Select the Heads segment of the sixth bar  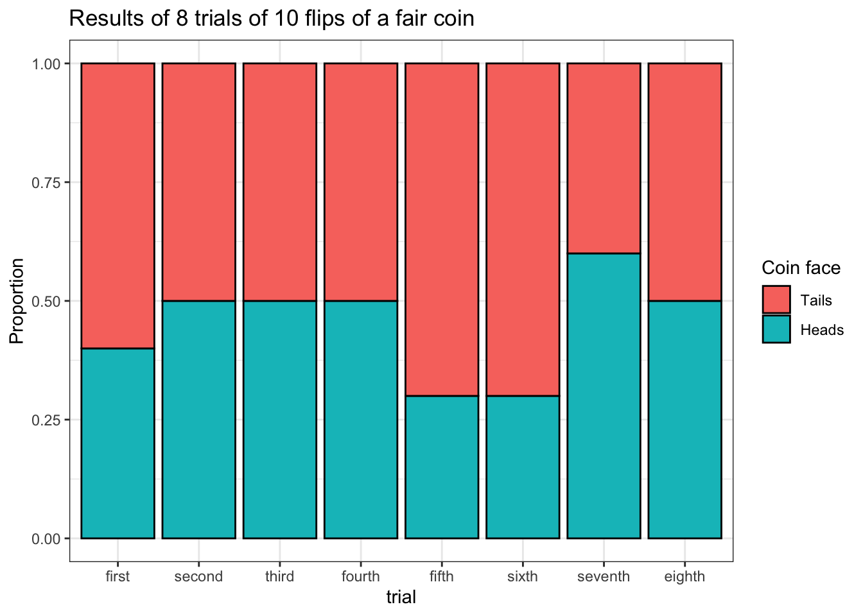tap(523, 466)
